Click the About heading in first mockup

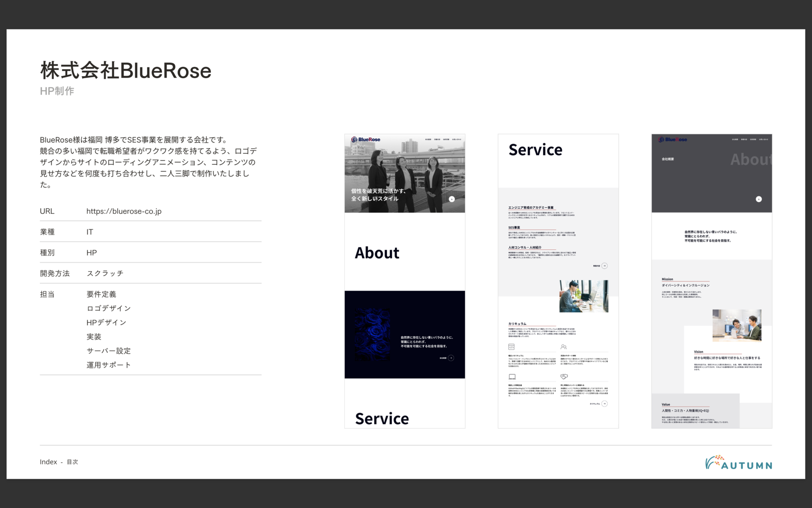377,253
